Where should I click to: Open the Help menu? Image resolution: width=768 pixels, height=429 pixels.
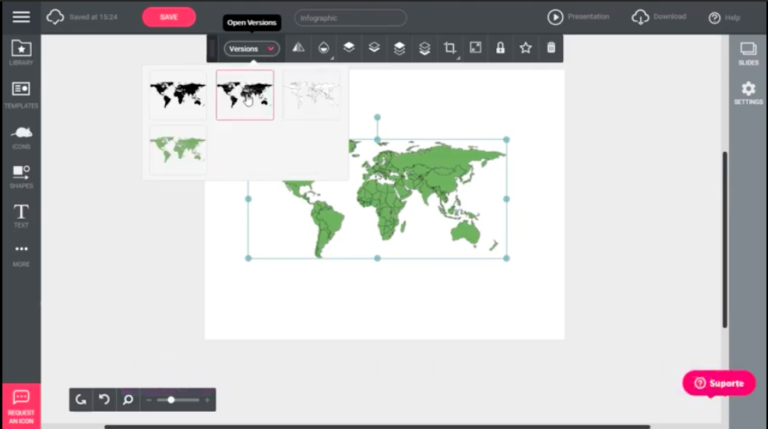724,18
